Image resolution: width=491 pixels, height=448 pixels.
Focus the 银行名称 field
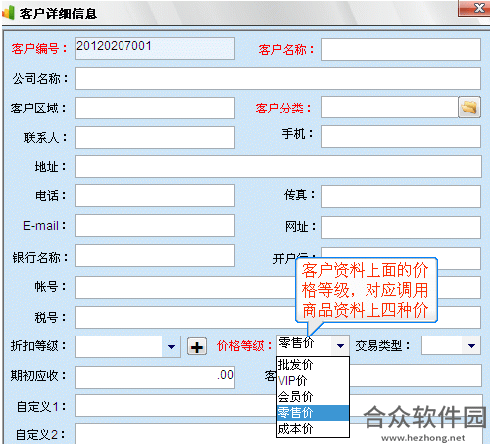click(154, 256)
